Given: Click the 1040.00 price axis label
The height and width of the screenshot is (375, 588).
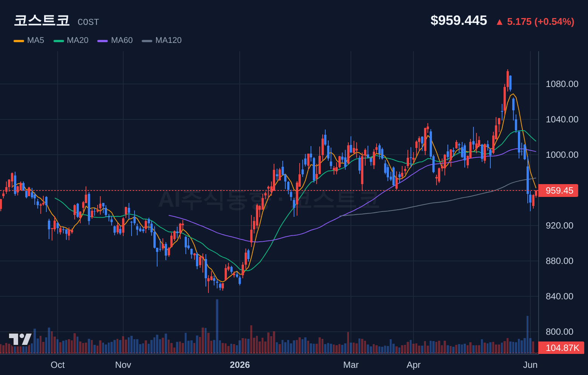Looking at the screenshot, I should click(562, 119).
